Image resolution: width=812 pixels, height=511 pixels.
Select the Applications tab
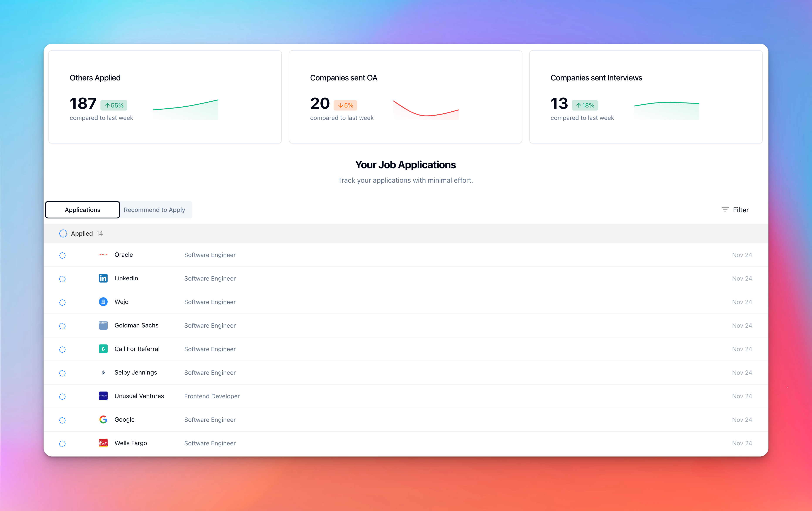pos(82,210)
